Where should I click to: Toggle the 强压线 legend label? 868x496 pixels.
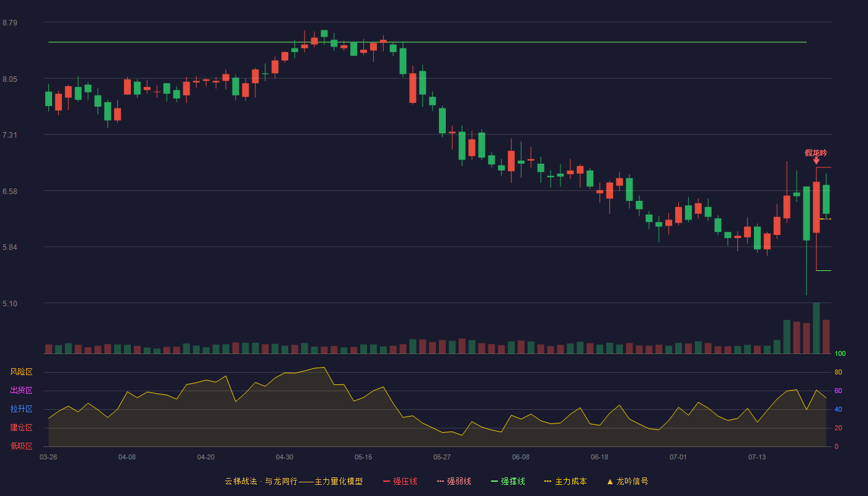[x=405, y=481]
